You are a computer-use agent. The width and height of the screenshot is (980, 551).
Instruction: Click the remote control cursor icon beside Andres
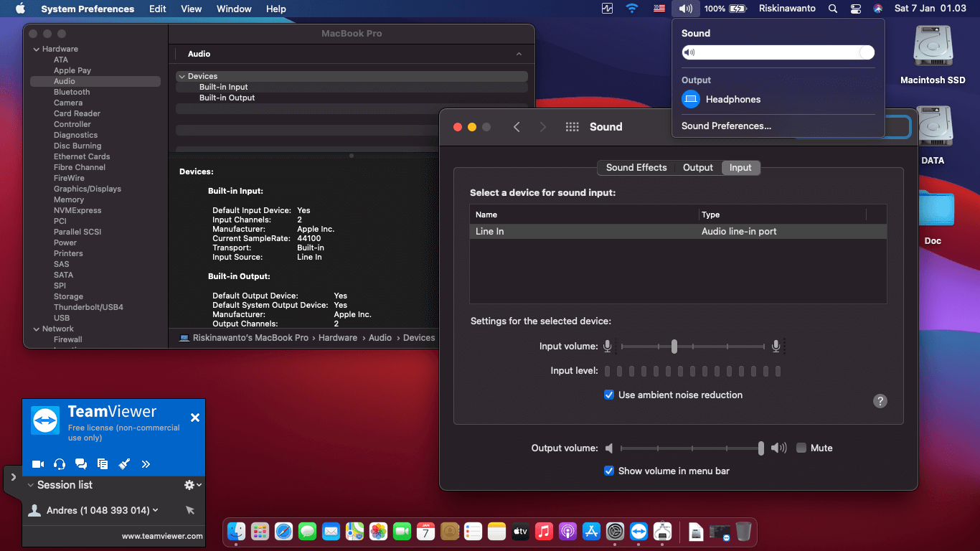pyautogui.click(x=190, y=510)
